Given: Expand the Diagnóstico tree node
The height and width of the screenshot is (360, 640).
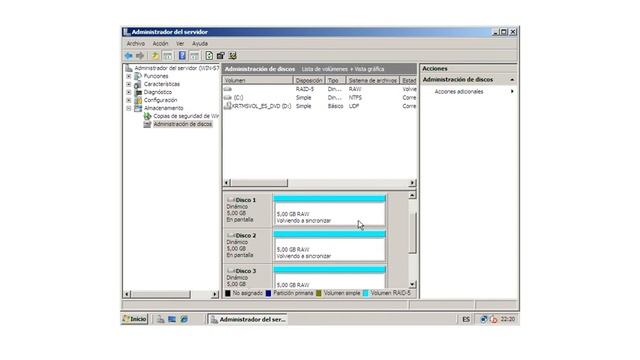Looking at the screenshot, I should coord(129,92).
